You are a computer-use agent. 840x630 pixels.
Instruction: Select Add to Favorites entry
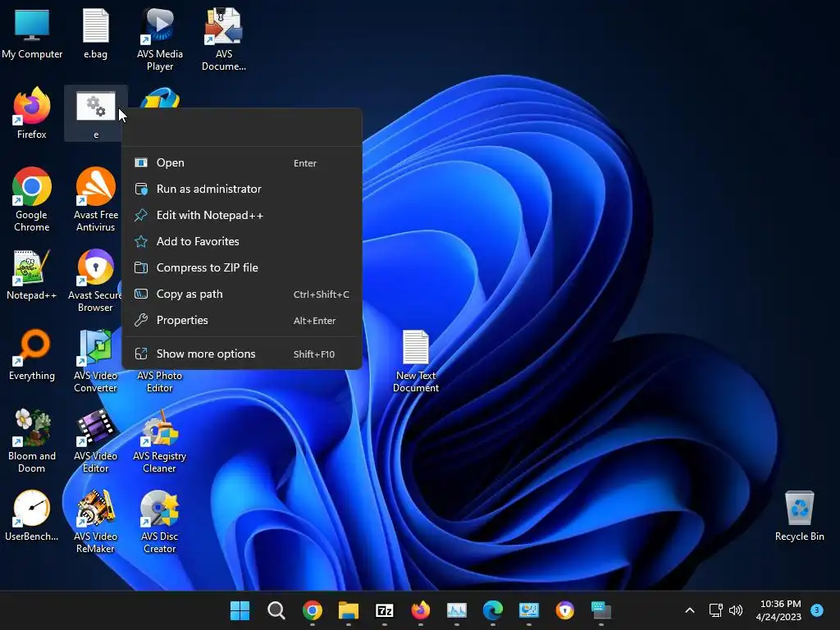click(x=242, y=242)
